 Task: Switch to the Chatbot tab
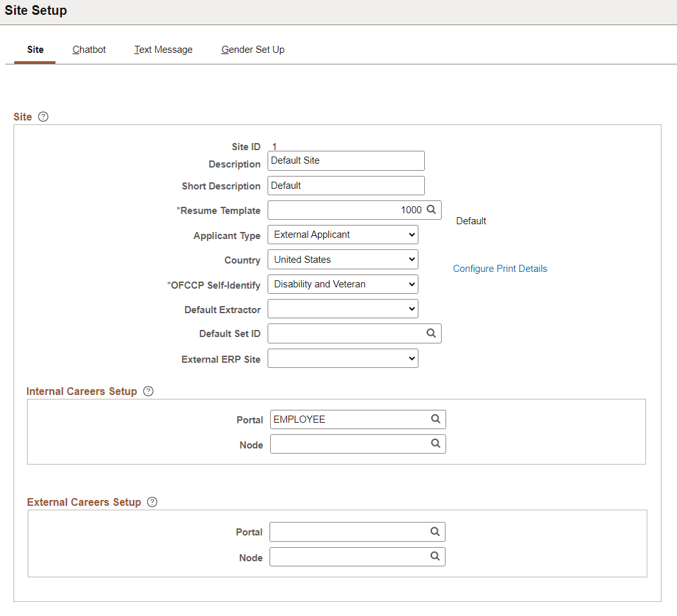click(x=88, y=49)
